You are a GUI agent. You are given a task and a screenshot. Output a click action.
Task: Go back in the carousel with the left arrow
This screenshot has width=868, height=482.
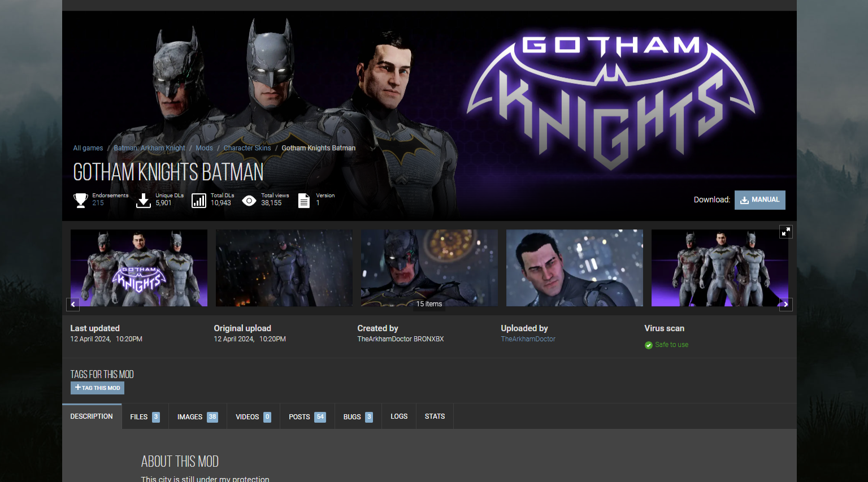pyautogui.click(x=73, y=304)
